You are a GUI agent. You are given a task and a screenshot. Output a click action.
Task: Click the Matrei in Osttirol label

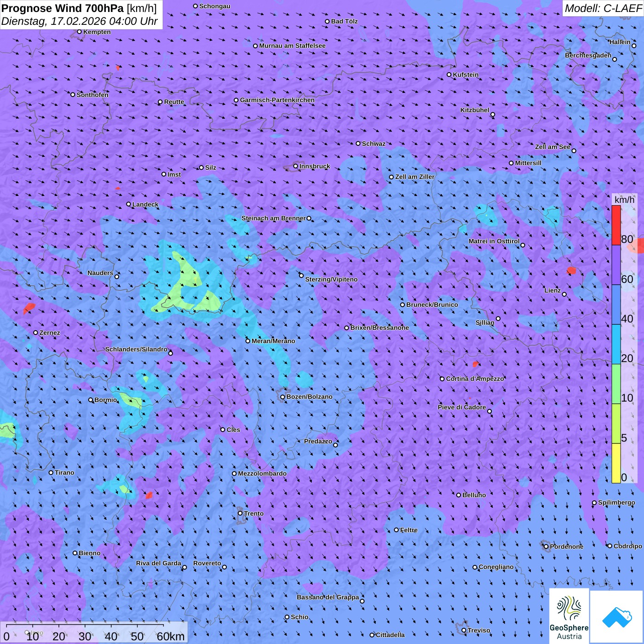494,241
